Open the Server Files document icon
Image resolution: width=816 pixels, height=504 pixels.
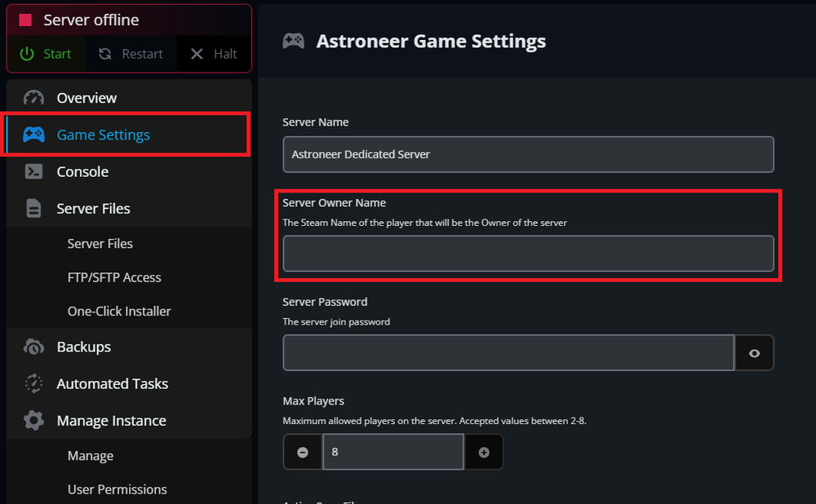[x=32, y=208]
